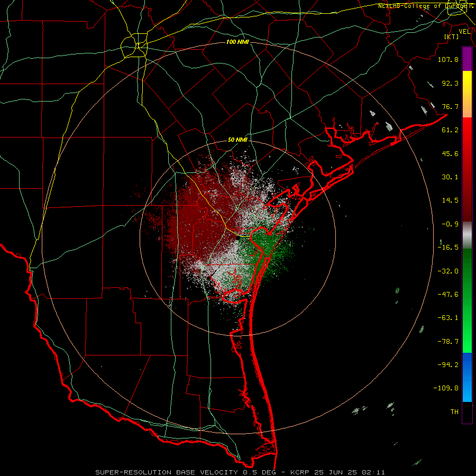Click the NEXLAB-College of DuPage credit text
The height and width of the screenshot is (476, 476).
[x=426, y=6]
